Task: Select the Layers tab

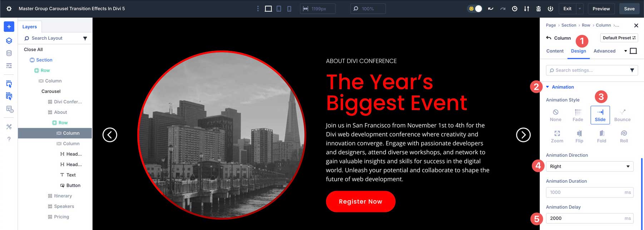Action: (30, 26)
